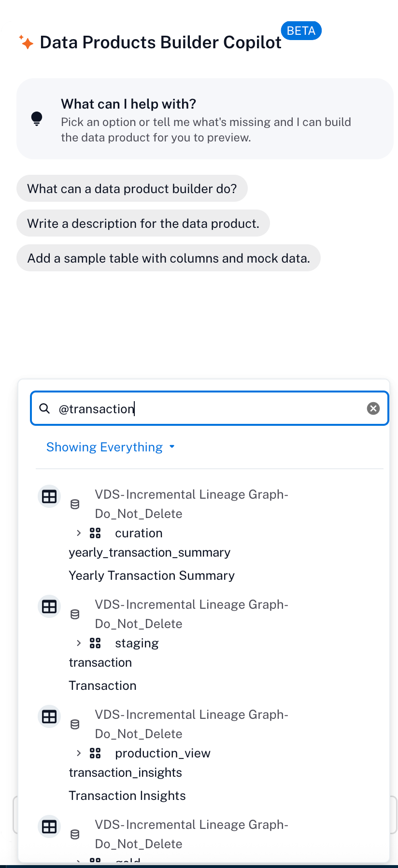Click the grid icon next to staging
The width and height of the screenshot is (398, 868).
(x=95, y=643)
